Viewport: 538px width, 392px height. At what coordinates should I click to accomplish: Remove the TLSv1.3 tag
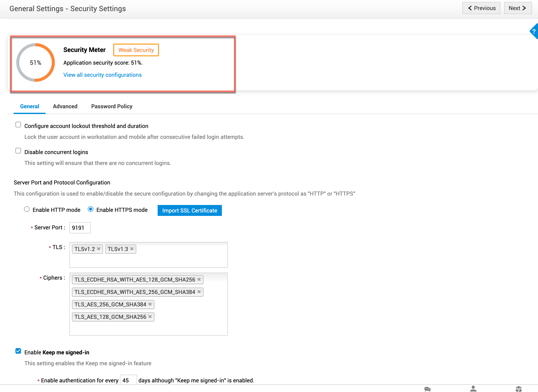tap(132, 249)
